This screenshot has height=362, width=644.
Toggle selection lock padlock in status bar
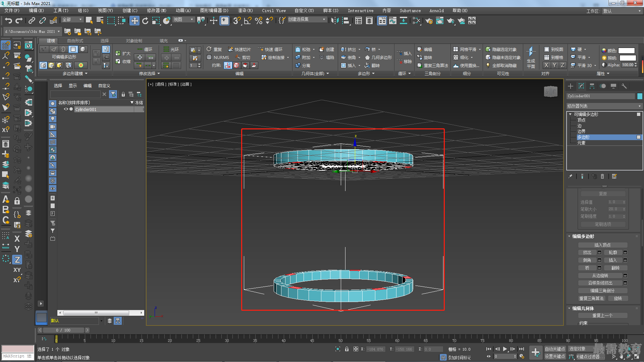[347, 349]
